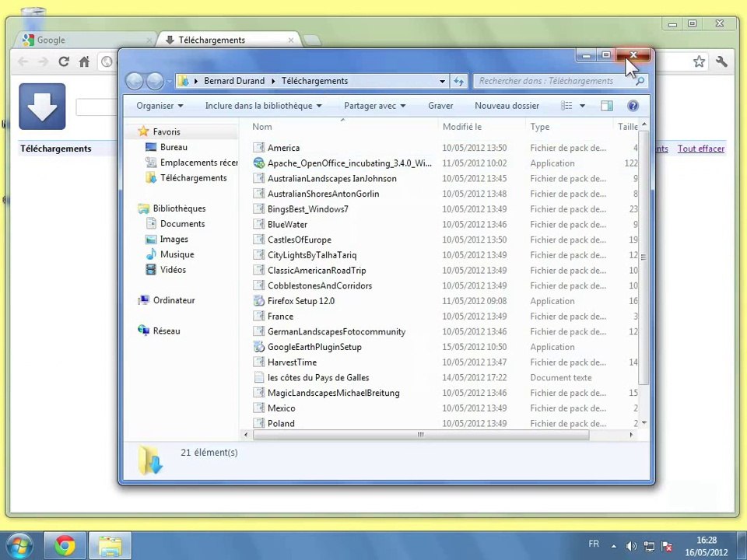The width and height of the screenshot is (747, 560).
Task: Select Bibliothèques in the navigation pane
Action: click(x=179, y=208)
